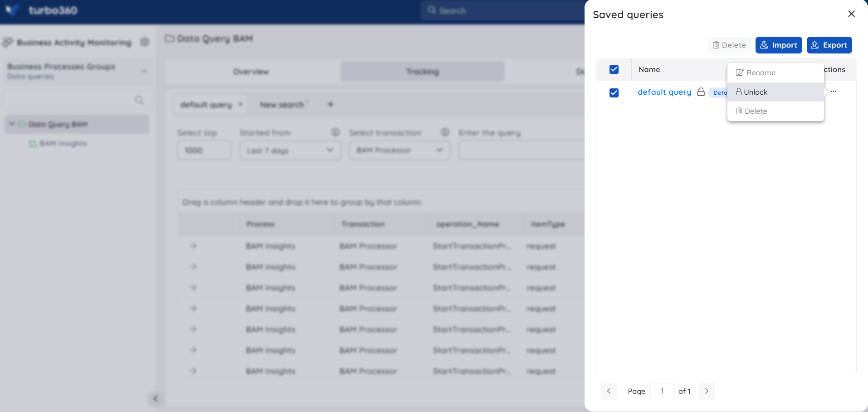868x412 pixels.
Task: Collapse the Data Query BAM tree node
Action: tap(12, 124)
